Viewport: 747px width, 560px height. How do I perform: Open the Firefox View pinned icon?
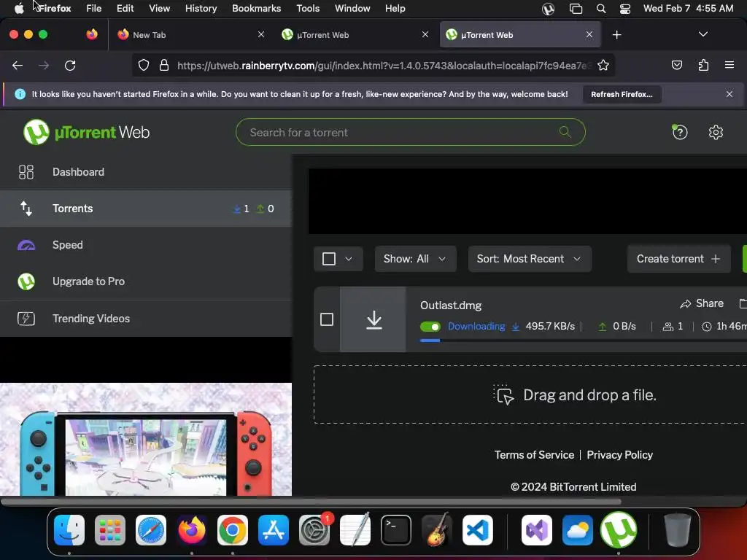(x=92, y=34)
